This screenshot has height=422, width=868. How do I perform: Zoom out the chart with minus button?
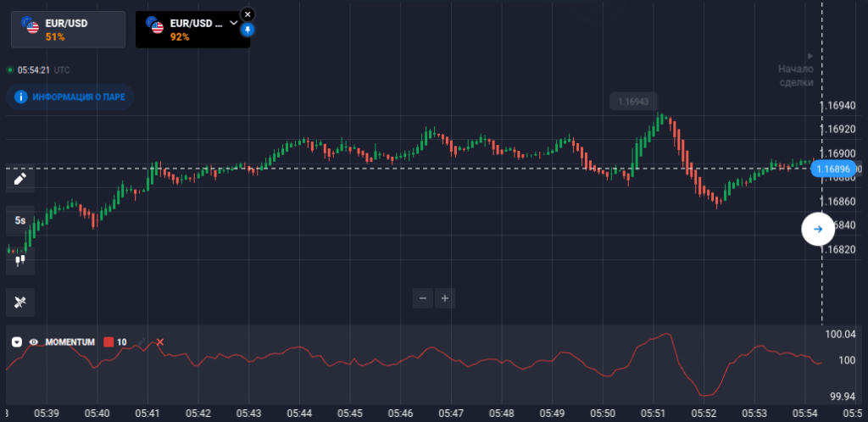click(x=423, y=297)
